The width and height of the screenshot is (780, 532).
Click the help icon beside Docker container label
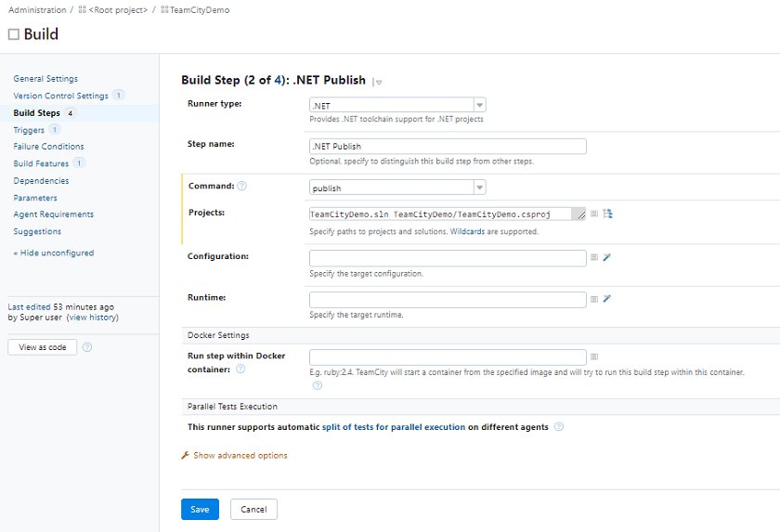[240, 369]
